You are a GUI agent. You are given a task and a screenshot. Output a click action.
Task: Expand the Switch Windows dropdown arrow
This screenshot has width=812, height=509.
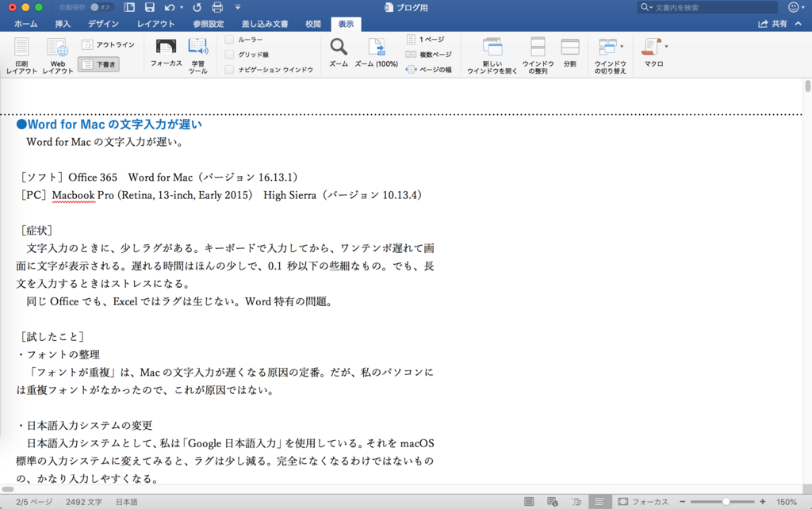(622, 47)
